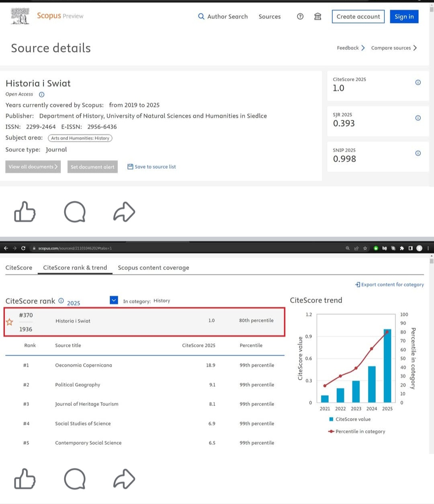Screen dimensions: 434x504
Task: Toggle CiteScore value legend series
Action: (350, 419)
